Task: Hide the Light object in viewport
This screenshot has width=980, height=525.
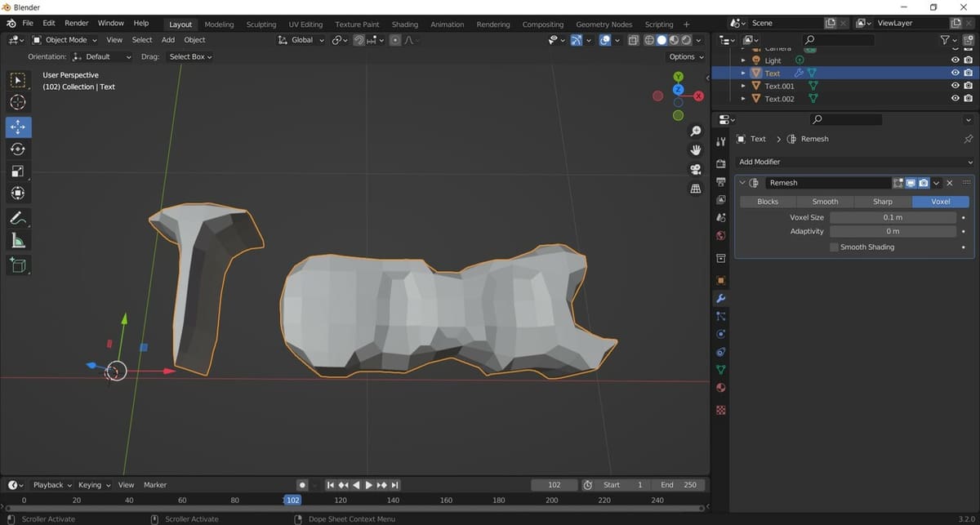Action: 955,60
